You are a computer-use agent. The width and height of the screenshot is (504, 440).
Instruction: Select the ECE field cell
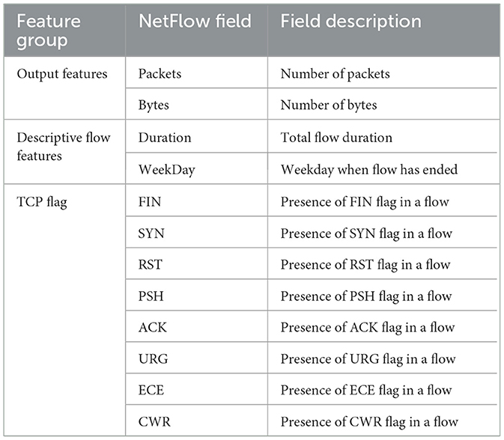151,390
